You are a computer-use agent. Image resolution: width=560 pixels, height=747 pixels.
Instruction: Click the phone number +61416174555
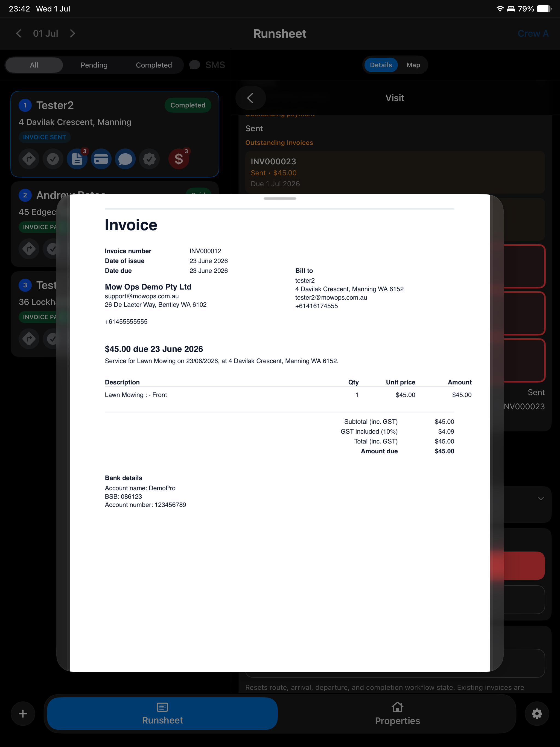tap(316, 306)
